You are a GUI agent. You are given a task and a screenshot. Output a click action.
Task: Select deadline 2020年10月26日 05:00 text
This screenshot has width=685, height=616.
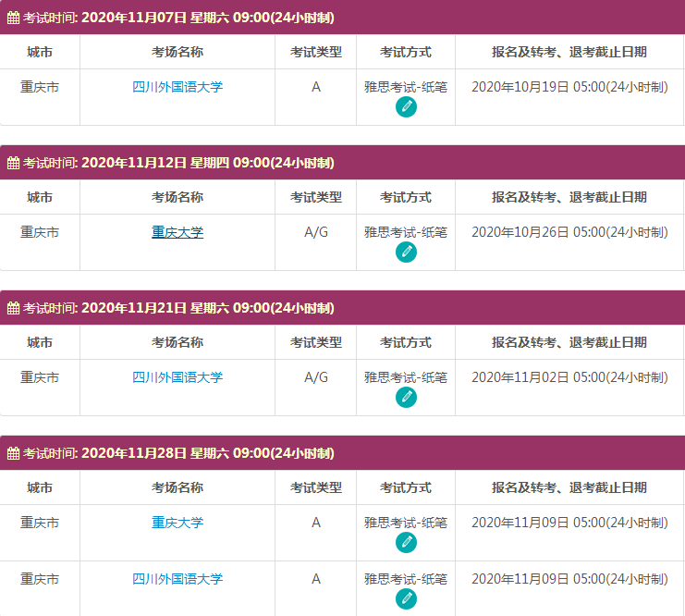click(x=569, y=232)
